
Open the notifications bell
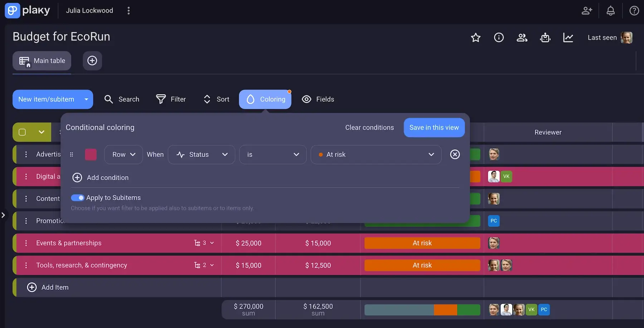click(x=611, y=11)
